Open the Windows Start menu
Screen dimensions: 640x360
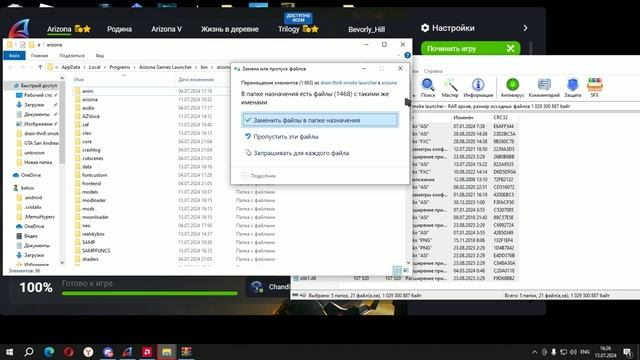(9, 351)
